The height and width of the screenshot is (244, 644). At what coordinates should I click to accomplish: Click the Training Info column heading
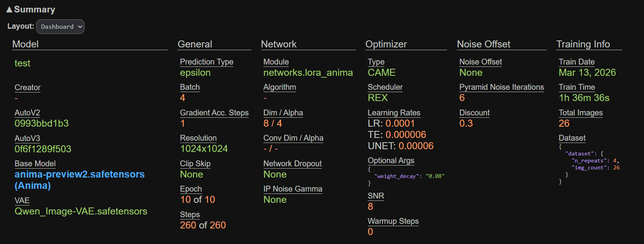(x=583, y=44)
